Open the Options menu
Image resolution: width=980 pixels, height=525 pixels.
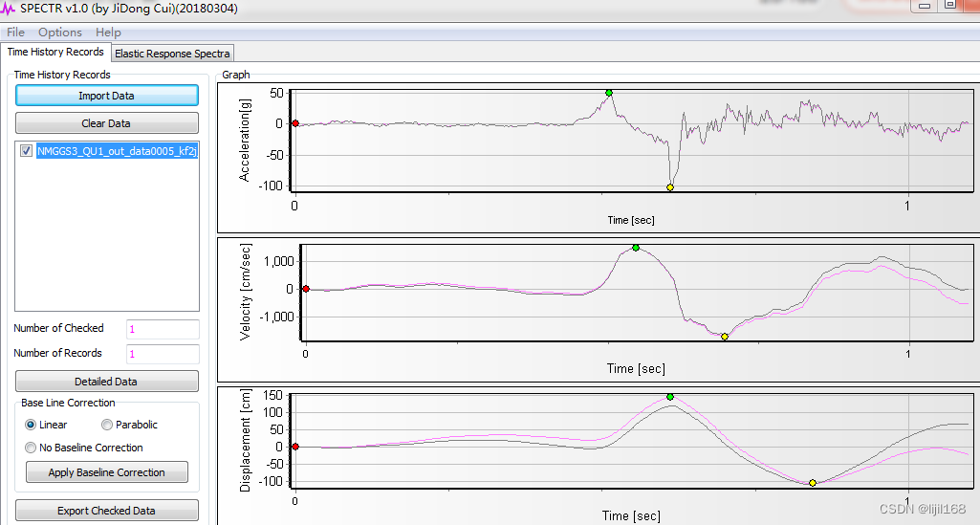(x=59, y=33)
